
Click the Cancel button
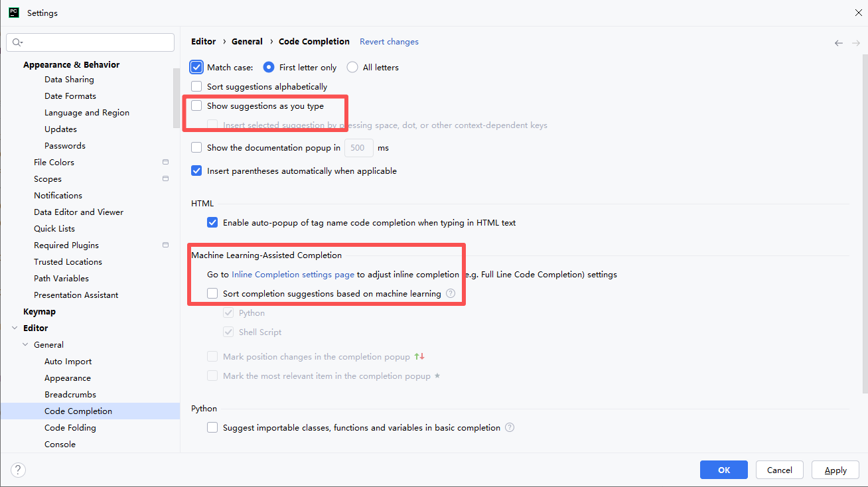click(x=780, y=470)
